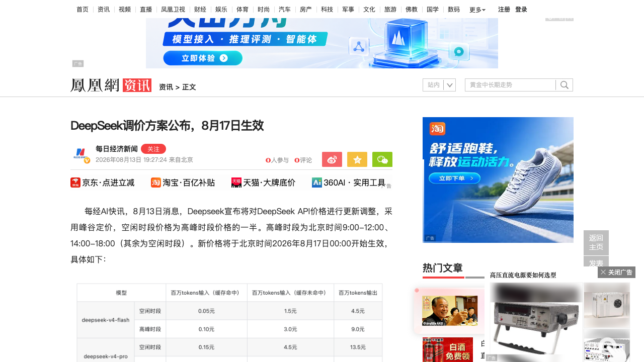Click the 发表 floating button

click(596, 262)
